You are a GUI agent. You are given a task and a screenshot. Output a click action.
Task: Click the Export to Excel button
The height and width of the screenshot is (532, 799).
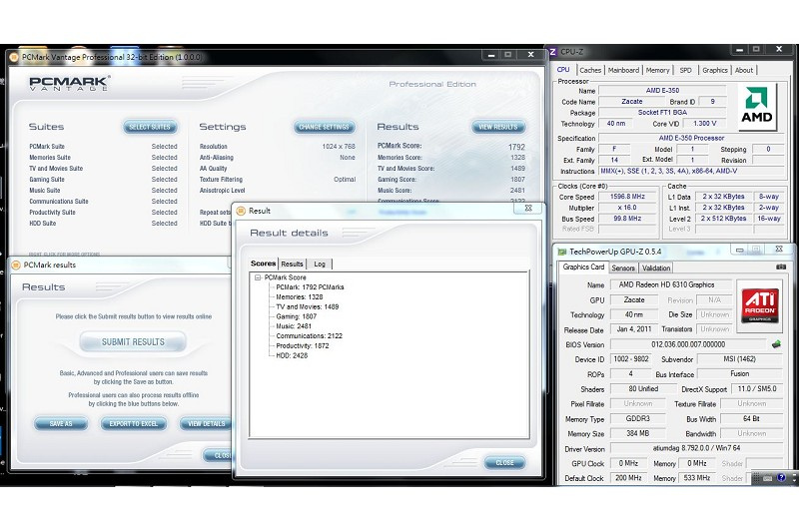coord(134,423)
